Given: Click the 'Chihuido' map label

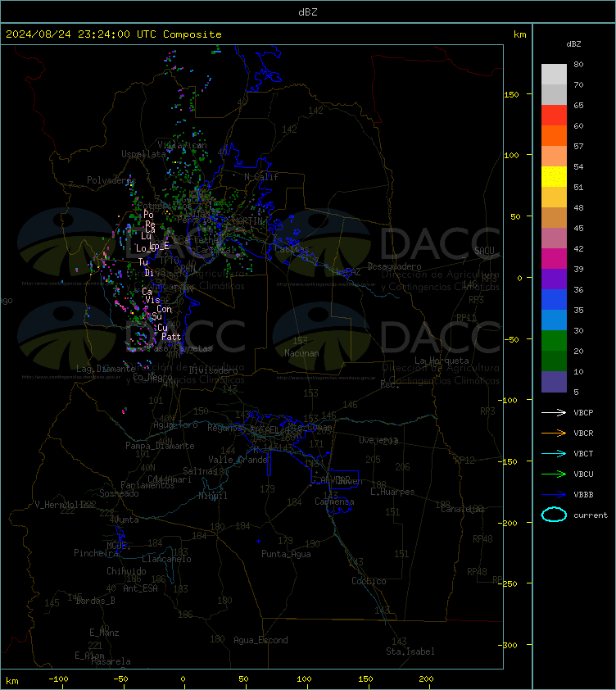Looking at the screenshot, I should pyautogui.click(x=126, y=571).
